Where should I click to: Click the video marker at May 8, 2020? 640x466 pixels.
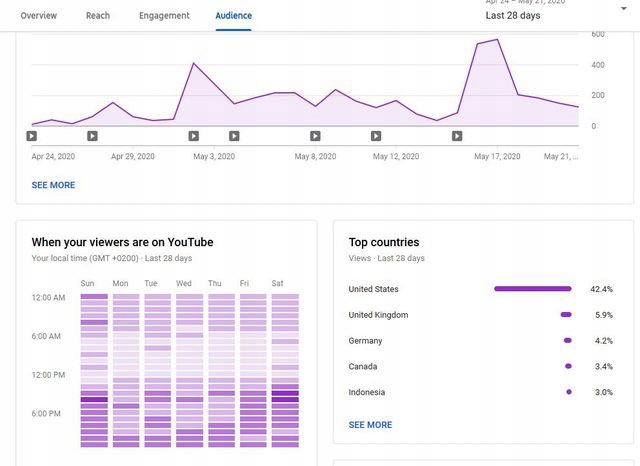pyautogui.click(x=315, y=136)
